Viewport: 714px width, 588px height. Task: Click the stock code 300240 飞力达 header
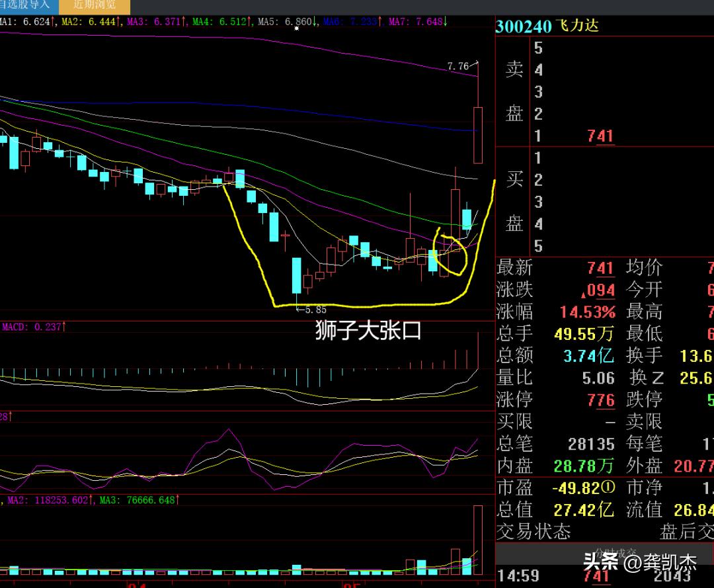coord(547,26)
